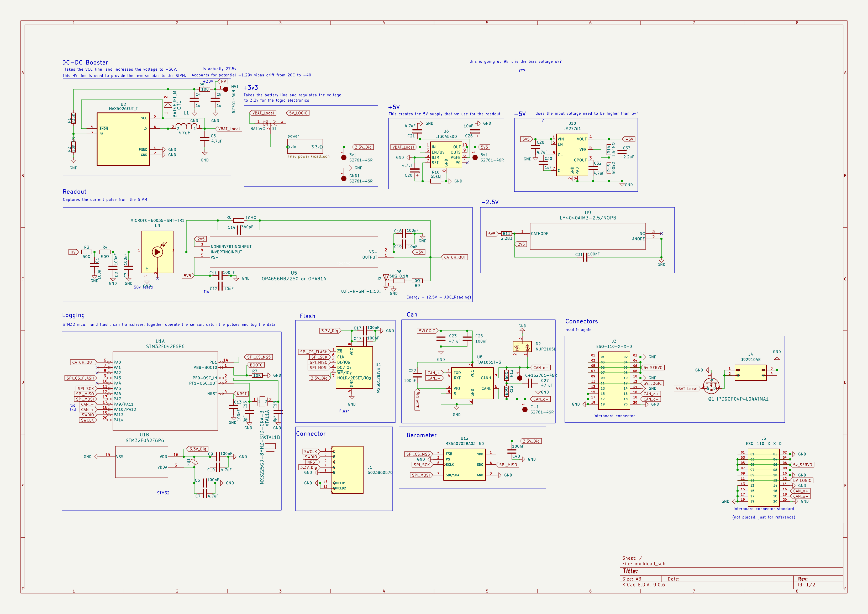The image size is (868, 614).
Task: Click the CATCH_OUT label in the Readout block
Action: click(455, 257)
